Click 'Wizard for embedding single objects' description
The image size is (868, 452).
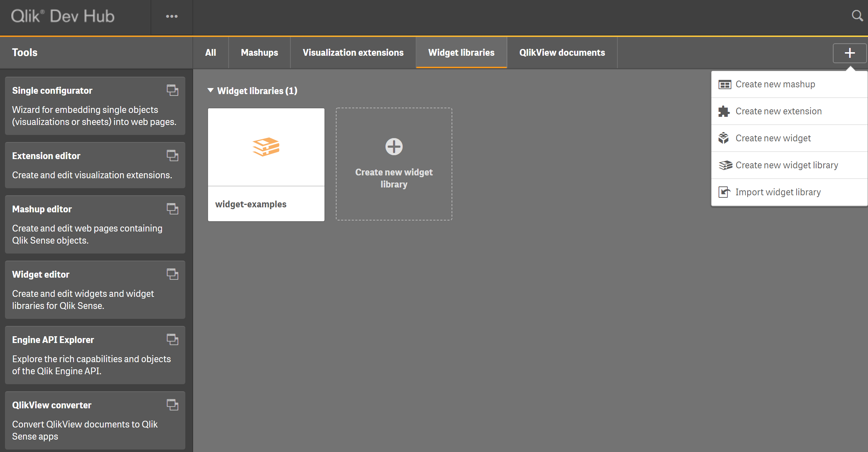tap(94, 116)
